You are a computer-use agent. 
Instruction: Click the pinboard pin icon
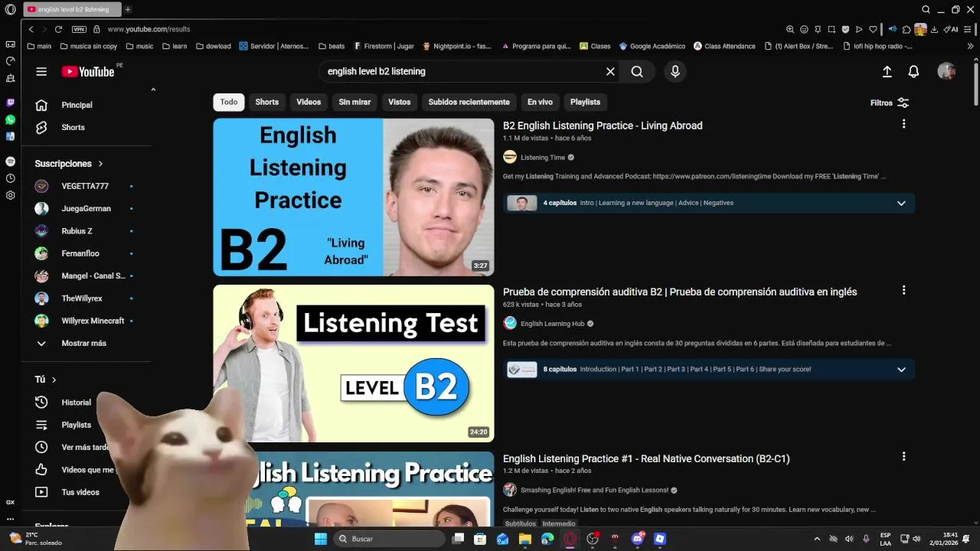818,29
